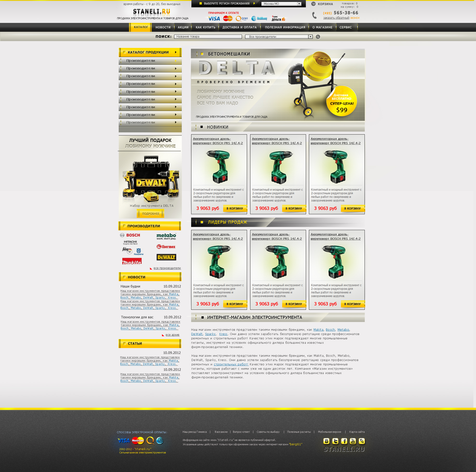Open the О МАГАЗИНЕ menu item

click(322, 27)
